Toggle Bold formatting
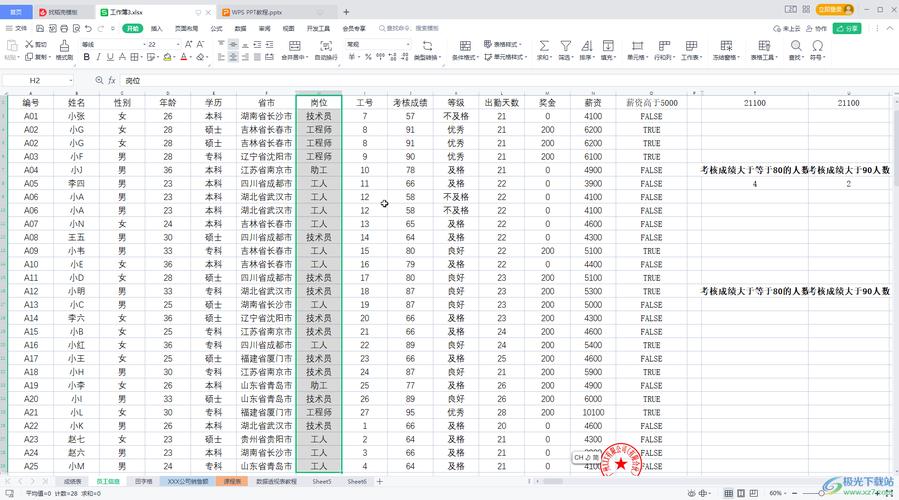Image resolution: width=899 pixels, height=500 pixels. (87, 57)
